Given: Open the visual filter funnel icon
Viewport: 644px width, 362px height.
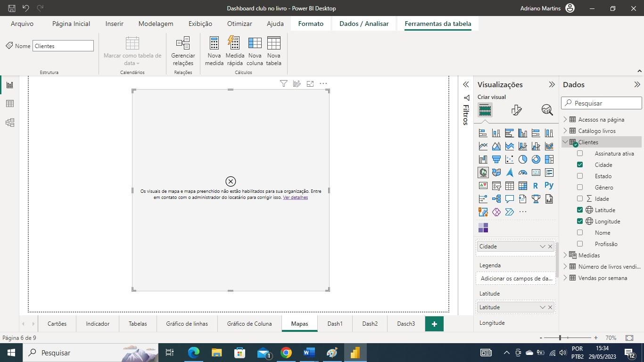Looking at the screenshot, I should (283, 83).
